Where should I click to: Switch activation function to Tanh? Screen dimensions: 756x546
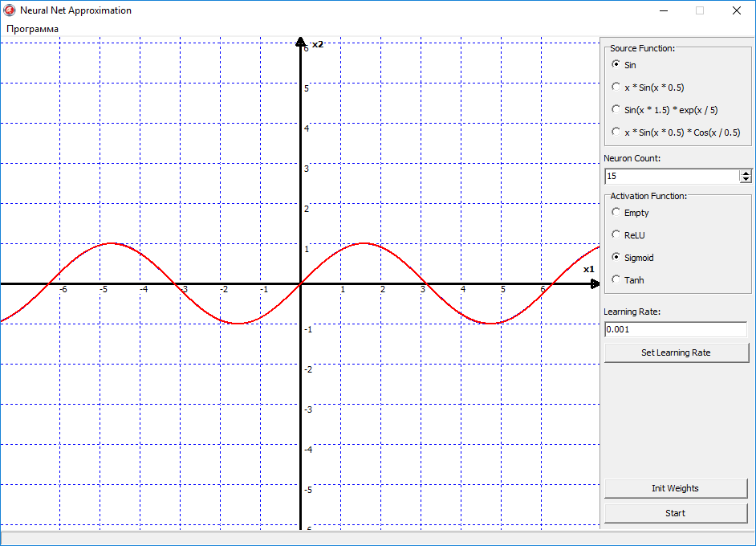pyautogui.click(x=628, y=279)
